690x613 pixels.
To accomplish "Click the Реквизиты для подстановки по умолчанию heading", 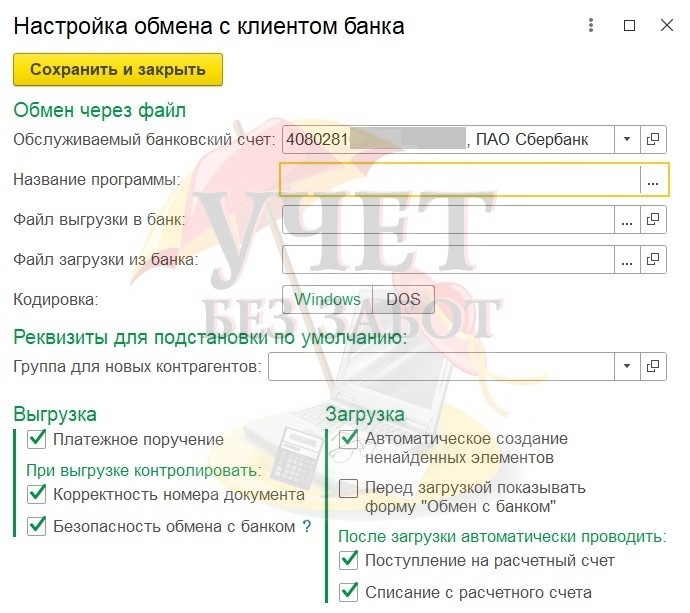I will [210, 338].
